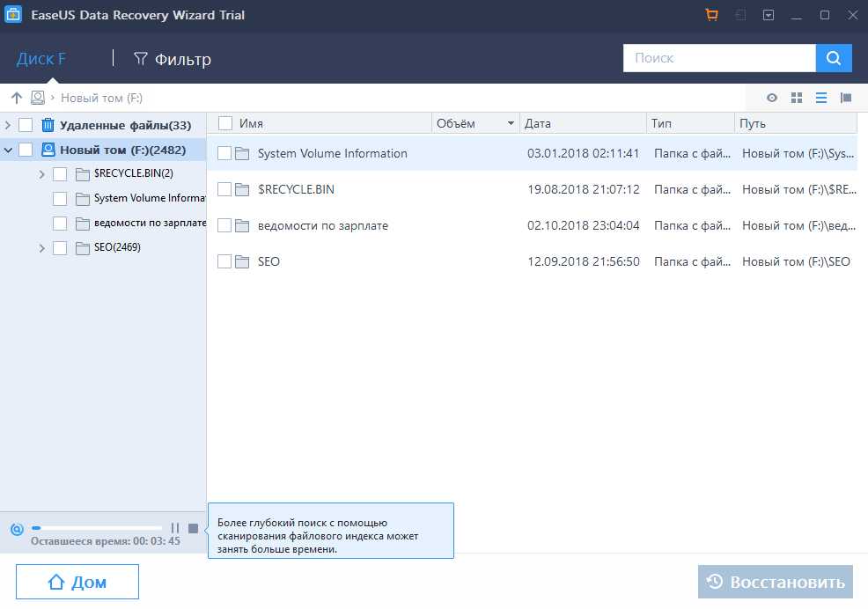
Task: Click the Дом home button
Action: (77, 582)
